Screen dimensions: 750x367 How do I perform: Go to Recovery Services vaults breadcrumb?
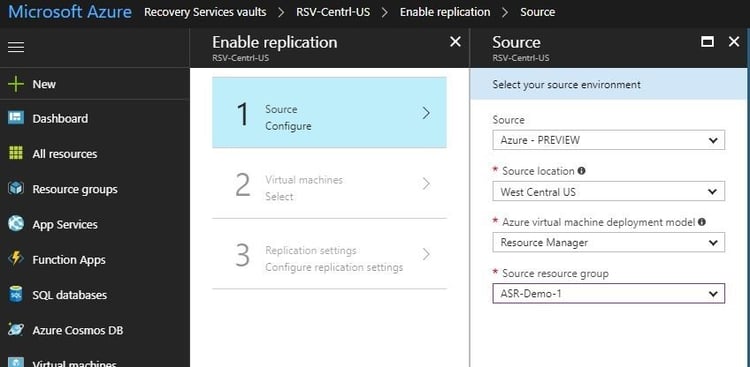pos(205,12)
